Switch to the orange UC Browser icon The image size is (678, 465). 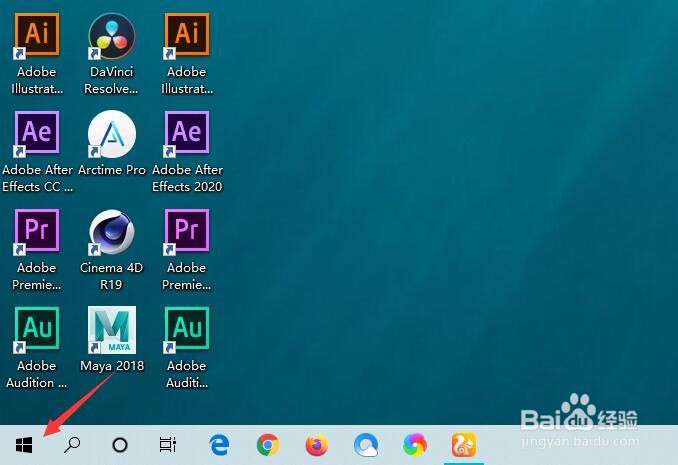(x=464, y=445)
